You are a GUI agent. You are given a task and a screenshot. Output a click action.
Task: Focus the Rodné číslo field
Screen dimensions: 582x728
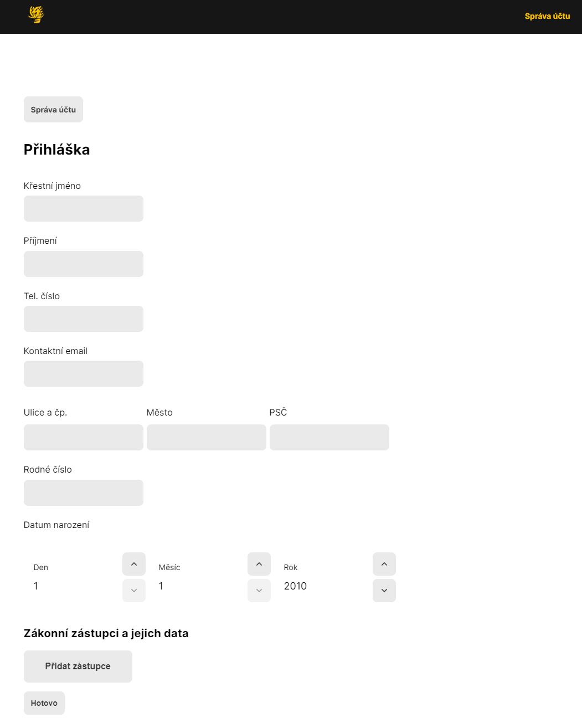83,493
